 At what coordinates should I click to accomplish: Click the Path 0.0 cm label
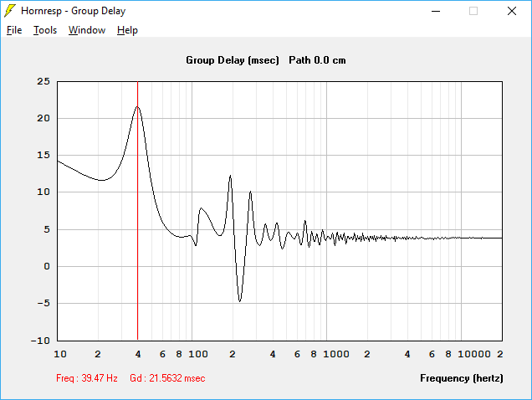(x=317, y=60)
